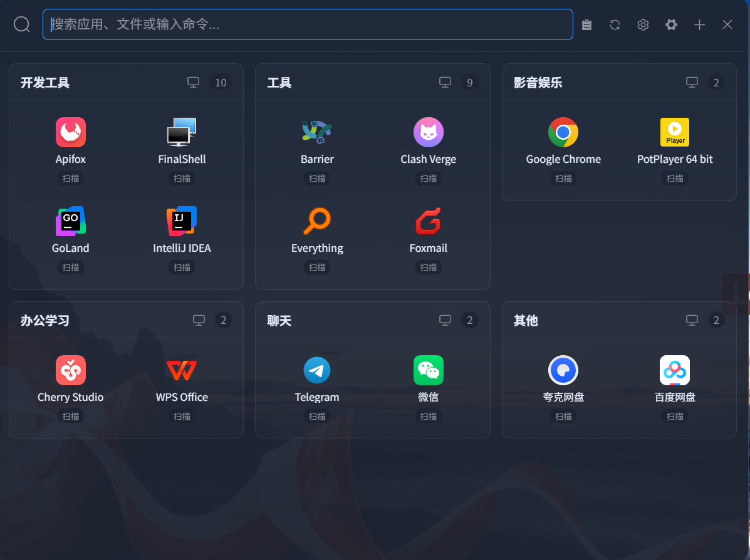Open the IntelliJ IDEA icon
The image size is (750, 560).
coord(182,221)
